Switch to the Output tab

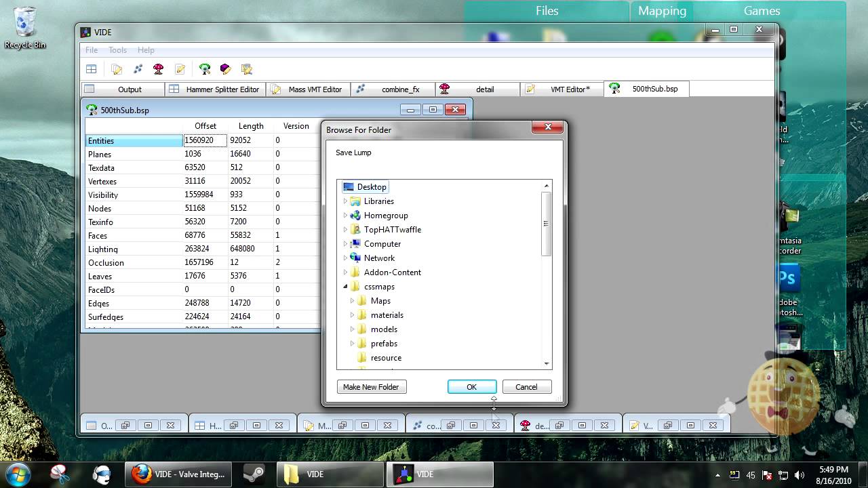pos(123,89)
